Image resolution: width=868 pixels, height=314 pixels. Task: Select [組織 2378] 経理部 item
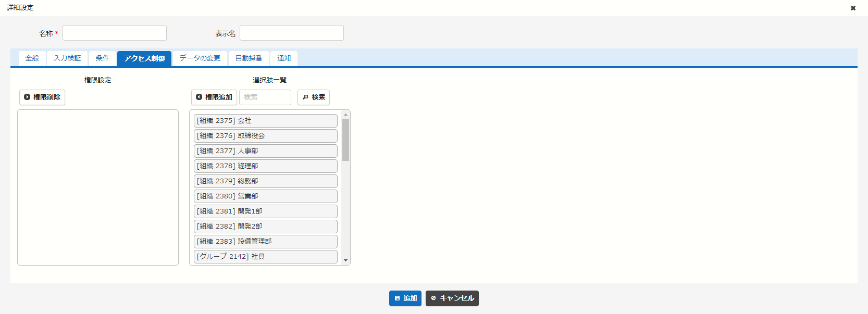(266, 166)
